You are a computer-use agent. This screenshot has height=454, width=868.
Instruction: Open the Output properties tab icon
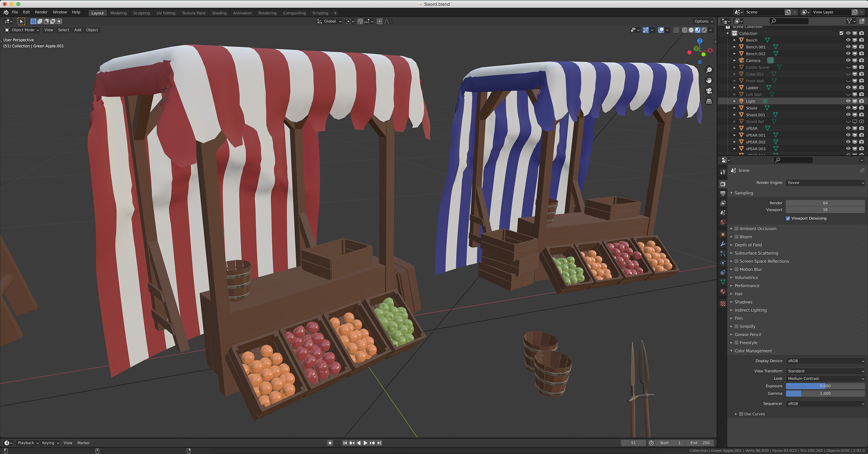pyautogui.click(x=723, y=193)
